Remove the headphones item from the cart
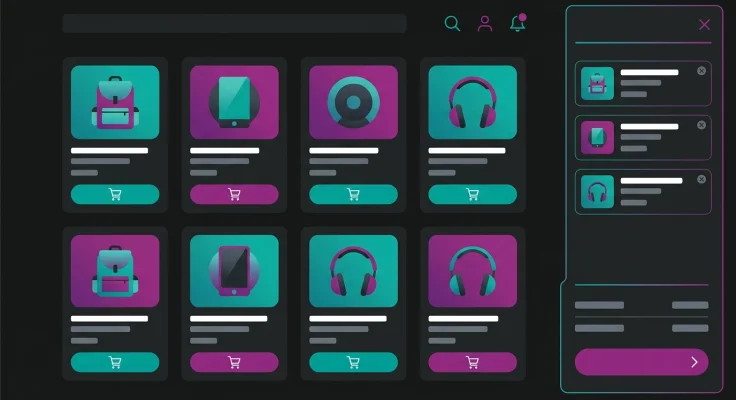This screenshot has width=736, height=400. coord(701,179)
